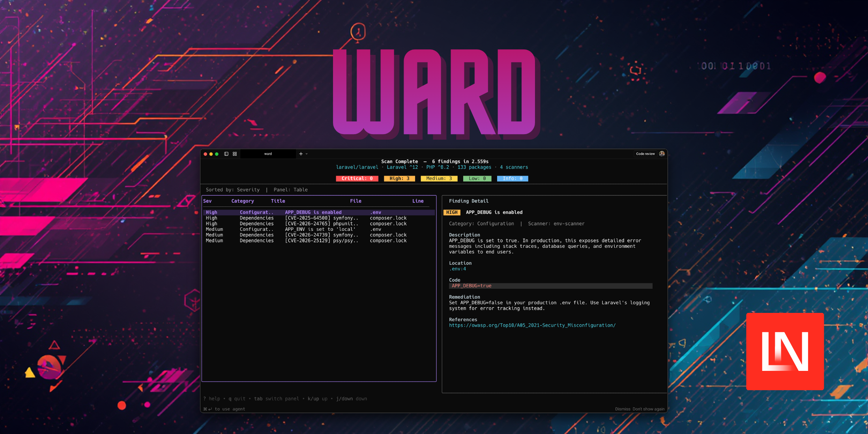Open the OWASP Security Misconfiguration reference link
This screenshot has width=868, height=434.
(533, 325)
